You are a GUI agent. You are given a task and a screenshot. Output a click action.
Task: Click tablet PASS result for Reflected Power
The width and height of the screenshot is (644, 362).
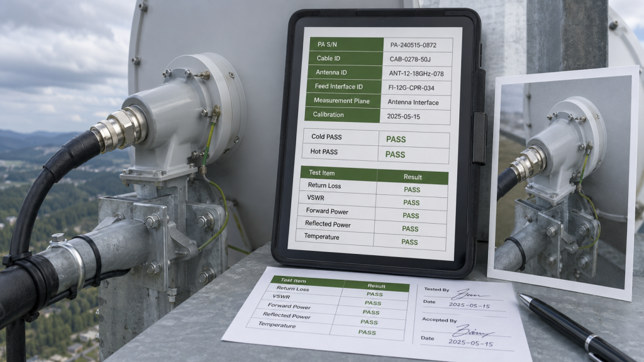coord(410,229)
